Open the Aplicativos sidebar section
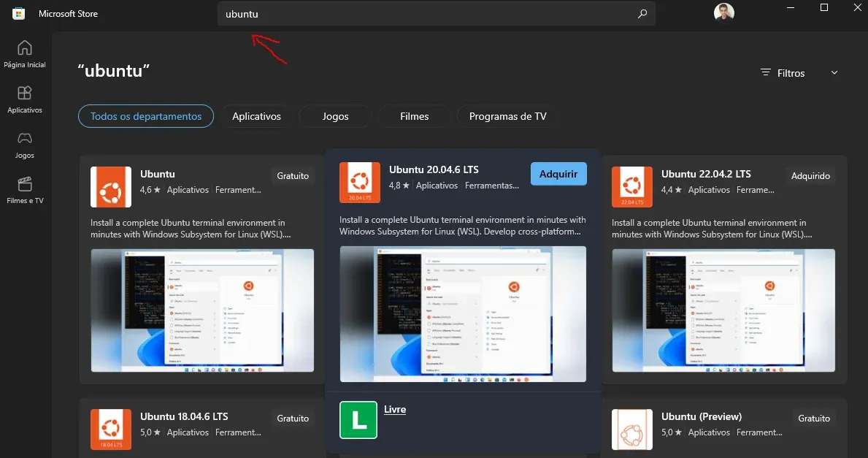868x458 pixels. pyautogui.click(x=24, y=99)
